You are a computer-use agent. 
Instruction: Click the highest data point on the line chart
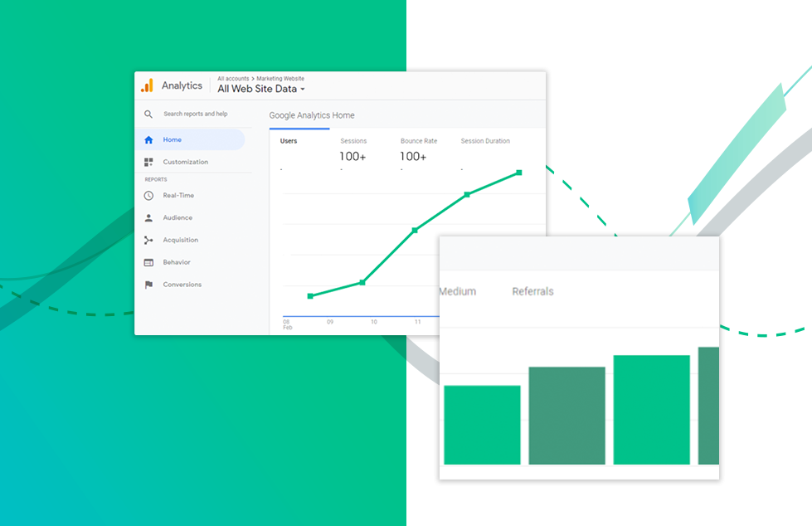tap(519, 173)
